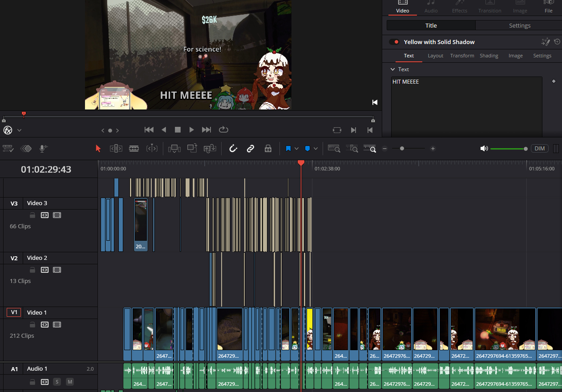
Task: Switch to the Settings tab in inspector
Action: [x=519, y=25]
